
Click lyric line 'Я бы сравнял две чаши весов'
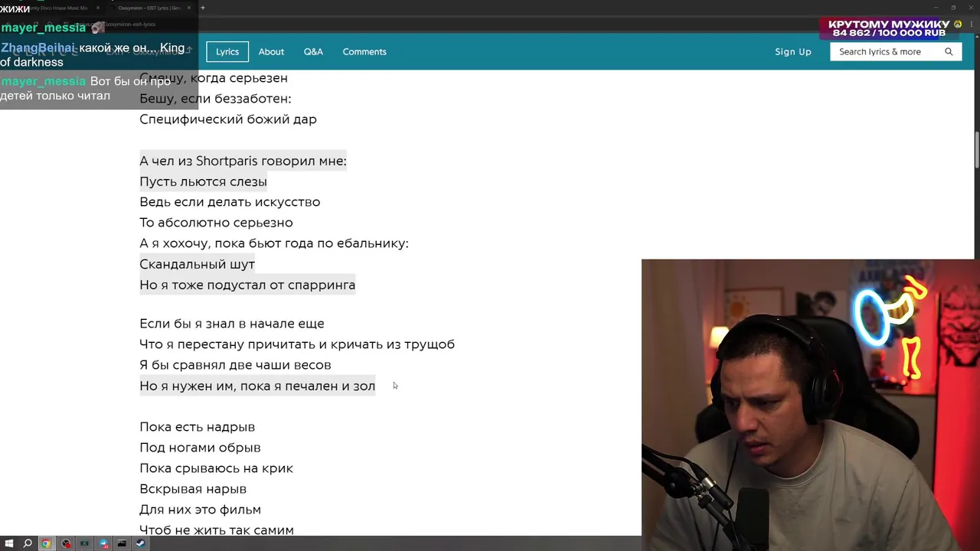235,365
